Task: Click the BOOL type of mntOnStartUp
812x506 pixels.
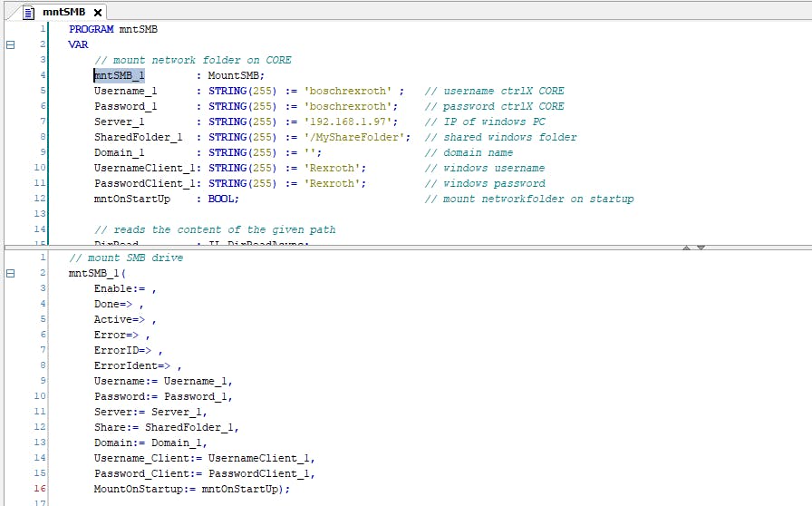Action: 222,199
